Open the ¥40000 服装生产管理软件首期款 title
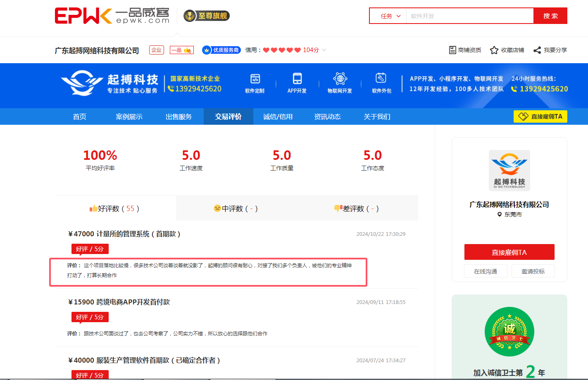Viewport: 588px width, 380px height. pos(144,360)
